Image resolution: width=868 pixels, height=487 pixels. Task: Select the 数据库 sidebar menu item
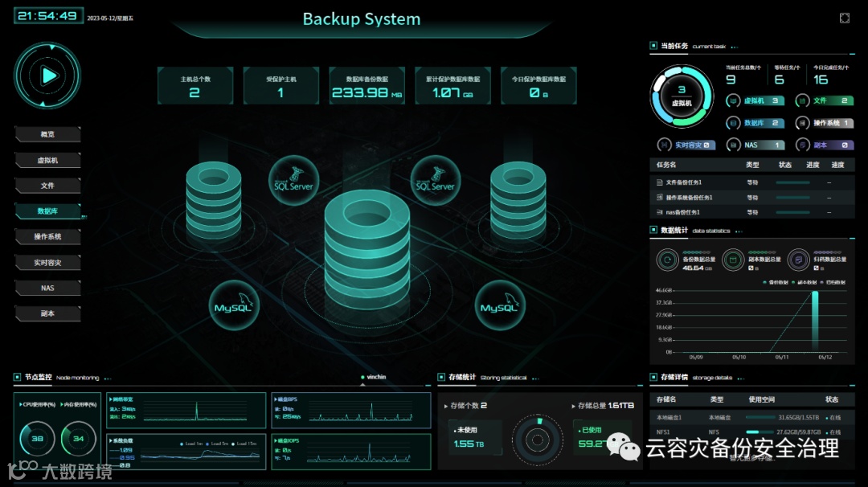(47, 211)
